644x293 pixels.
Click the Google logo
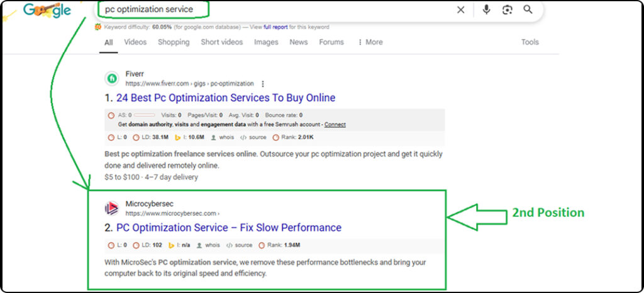[x=47, y=10]
